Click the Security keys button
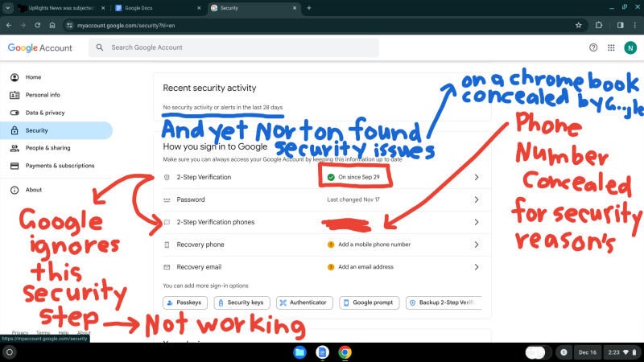This screenshot has height=362, width=644. pyautogui.click(x=242, y=302)
